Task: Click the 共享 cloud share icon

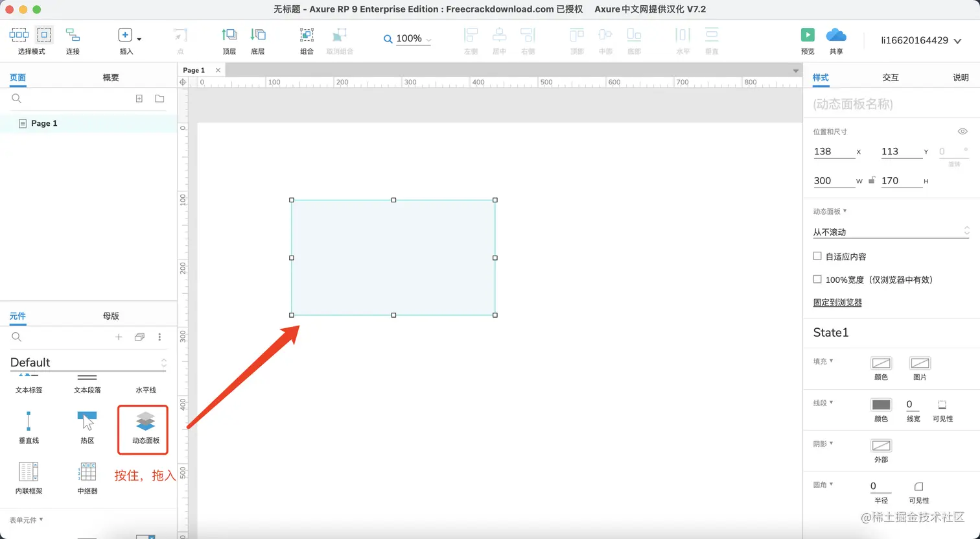Action: click(x=836, y=35)
